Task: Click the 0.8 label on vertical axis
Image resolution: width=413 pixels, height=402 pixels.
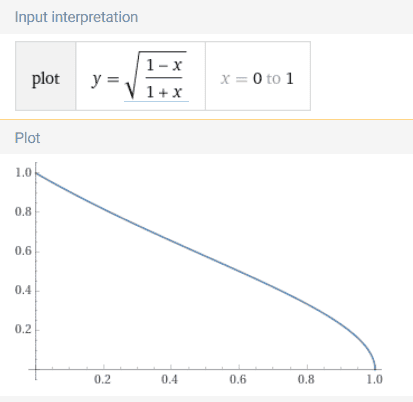Action: [23, 212]
